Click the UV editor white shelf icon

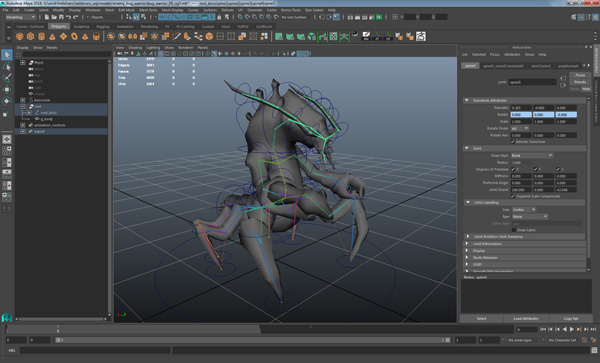[421, 36]
